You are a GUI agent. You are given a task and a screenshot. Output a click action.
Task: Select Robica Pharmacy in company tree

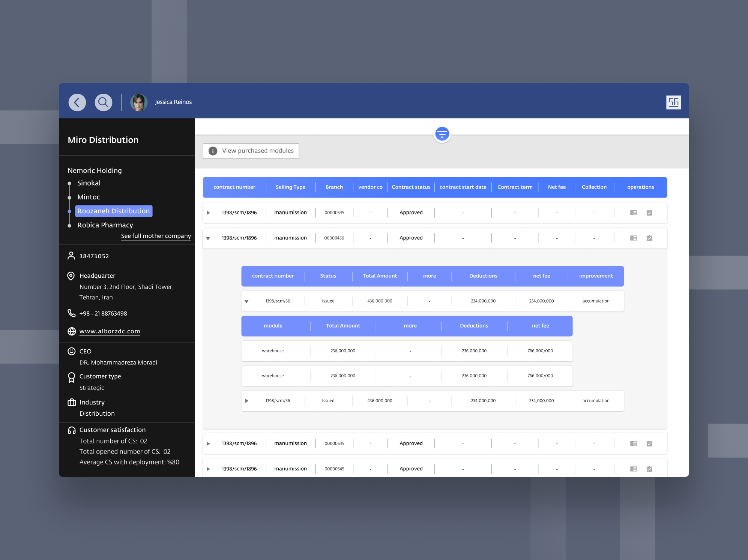105,225
